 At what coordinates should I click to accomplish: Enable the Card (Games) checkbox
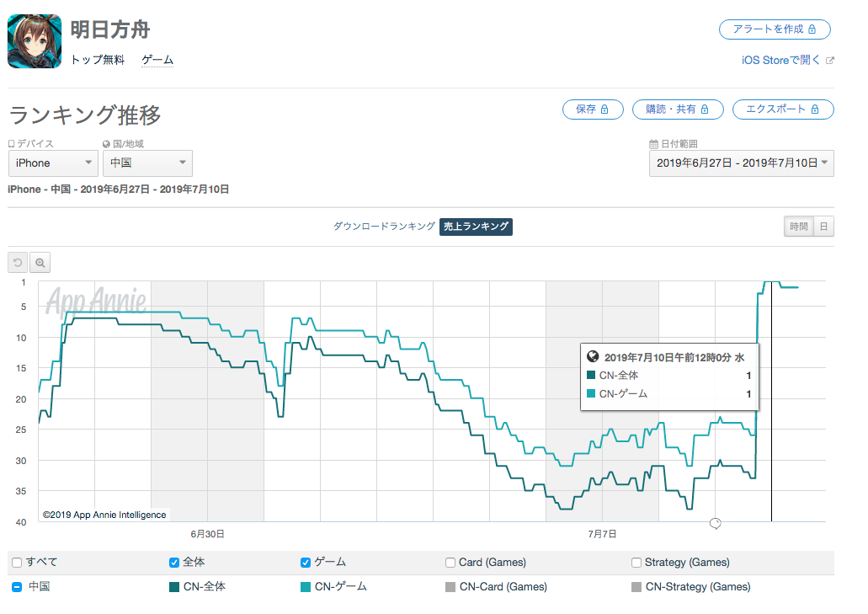tap(450, 563)
